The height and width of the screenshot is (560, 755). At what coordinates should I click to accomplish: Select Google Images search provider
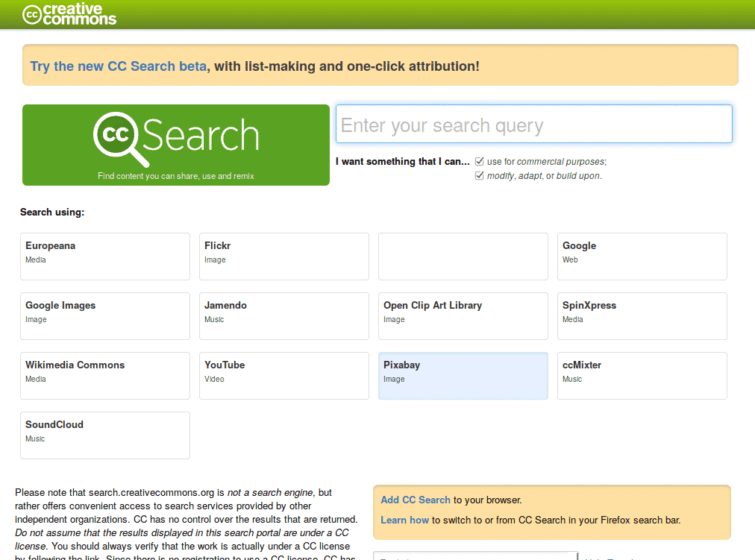click(105, 316)
